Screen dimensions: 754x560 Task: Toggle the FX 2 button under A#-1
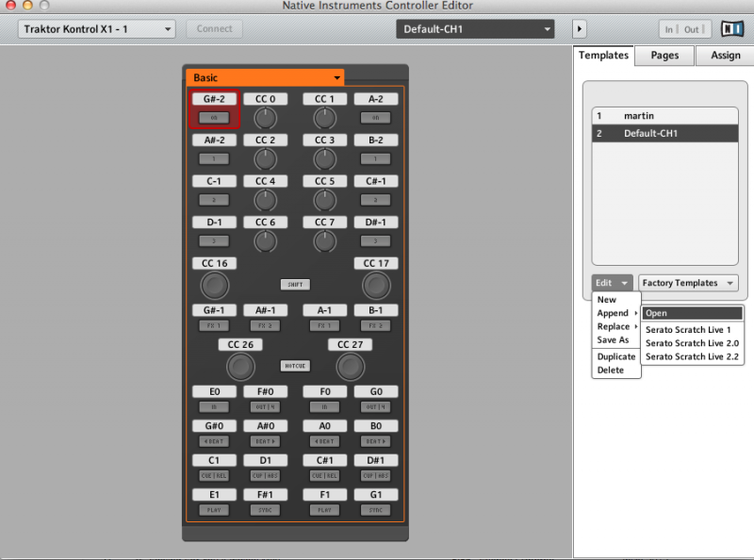(266, 325)
